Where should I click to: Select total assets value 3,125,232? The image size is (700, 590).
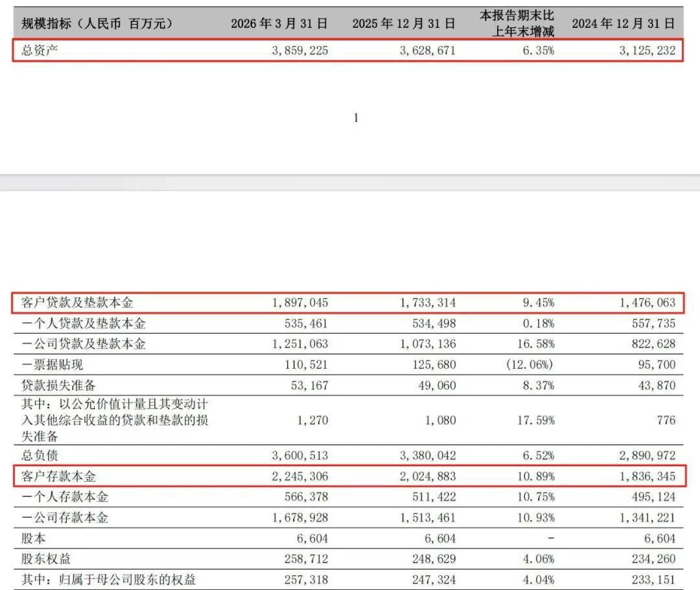pos(647,51)
